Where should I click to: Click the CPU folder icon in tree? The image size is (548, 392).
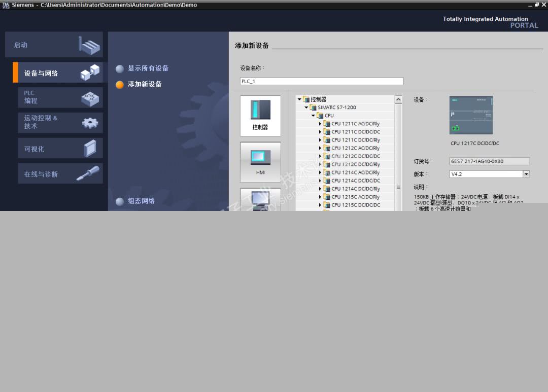point(320,115)
